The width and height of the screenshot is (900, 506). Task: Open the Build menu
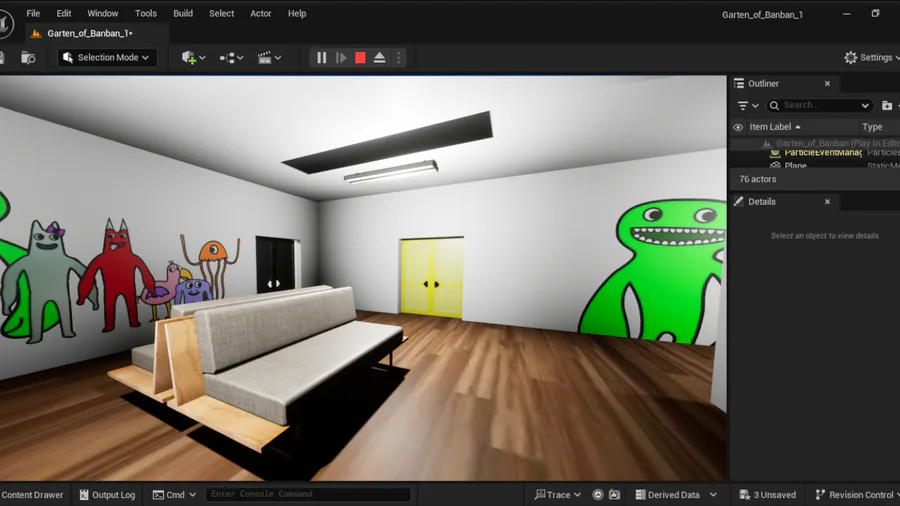pos(183,13)
